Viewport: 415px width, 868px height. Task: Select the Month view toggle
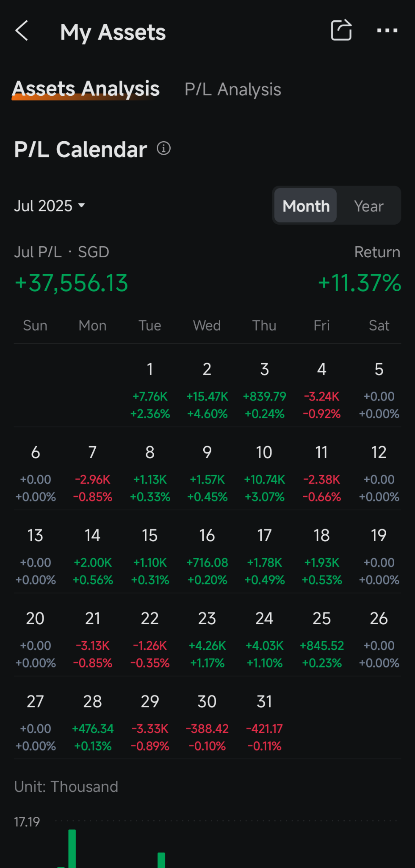306,206
